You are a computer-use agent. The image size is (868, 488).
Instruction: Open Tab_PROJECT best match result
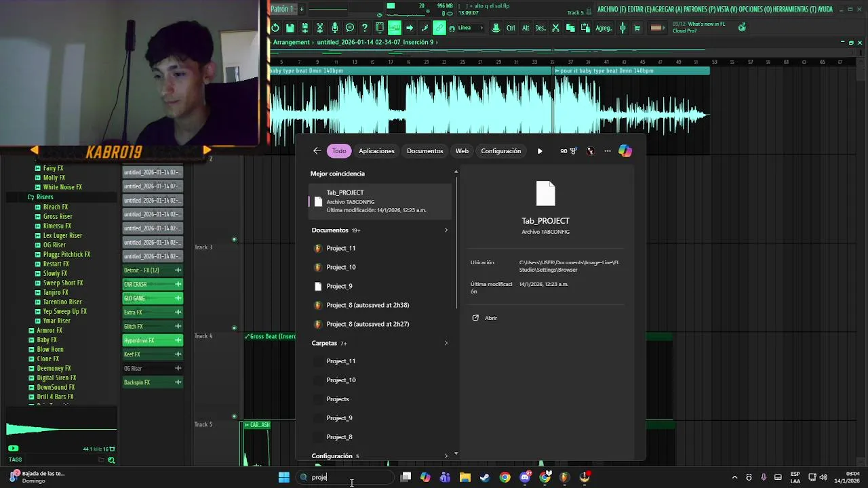click(380, 201)
